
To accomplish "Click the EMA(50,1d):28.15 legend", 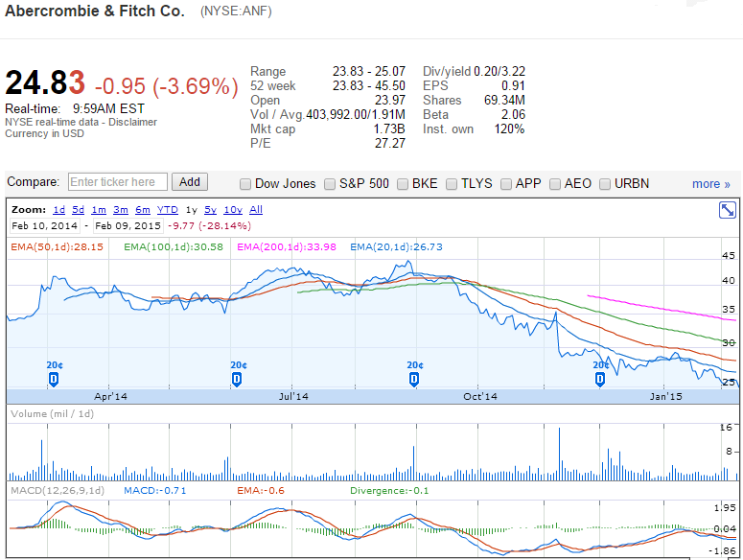I will tap(57, 246).
